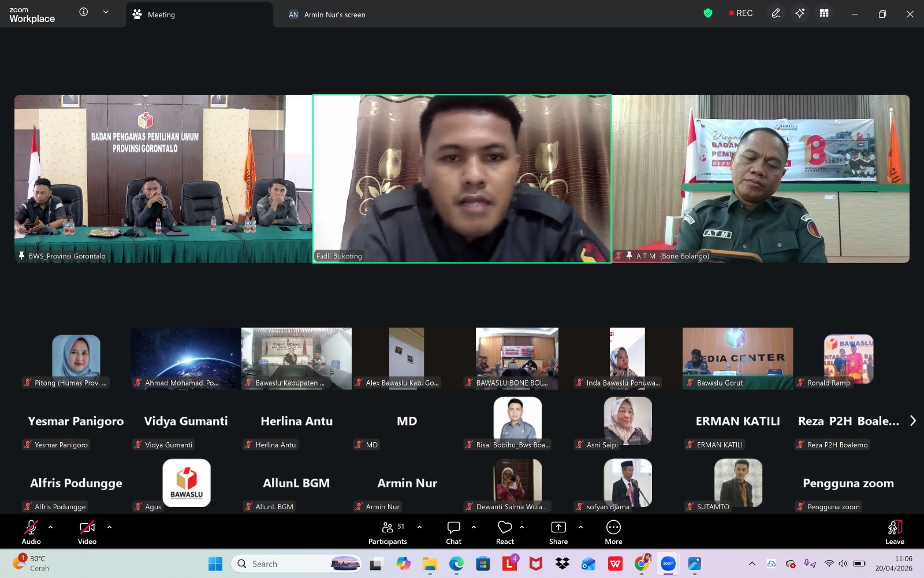The height and width of the screenshot is (578, 924).
Task: Open the dropdown next to Zoom Workplace
Action: point(106,12)
